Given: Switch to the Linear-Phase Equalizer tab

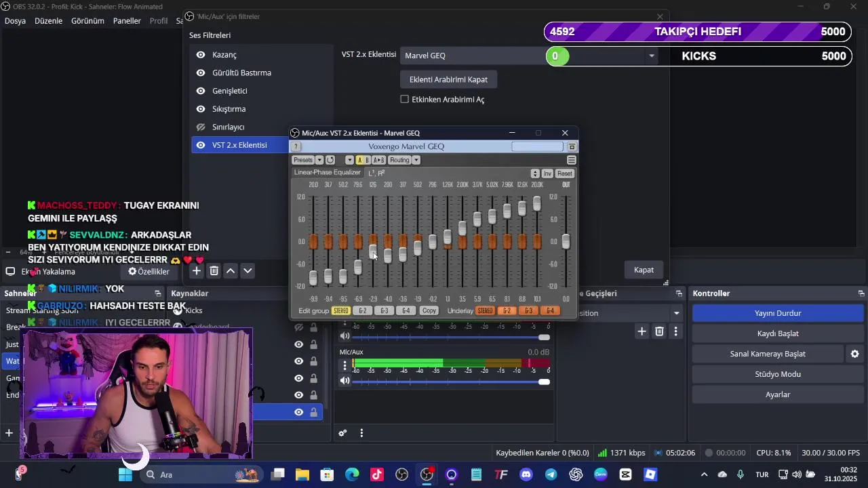Looking at the screenshot, I should click(327, 173).
